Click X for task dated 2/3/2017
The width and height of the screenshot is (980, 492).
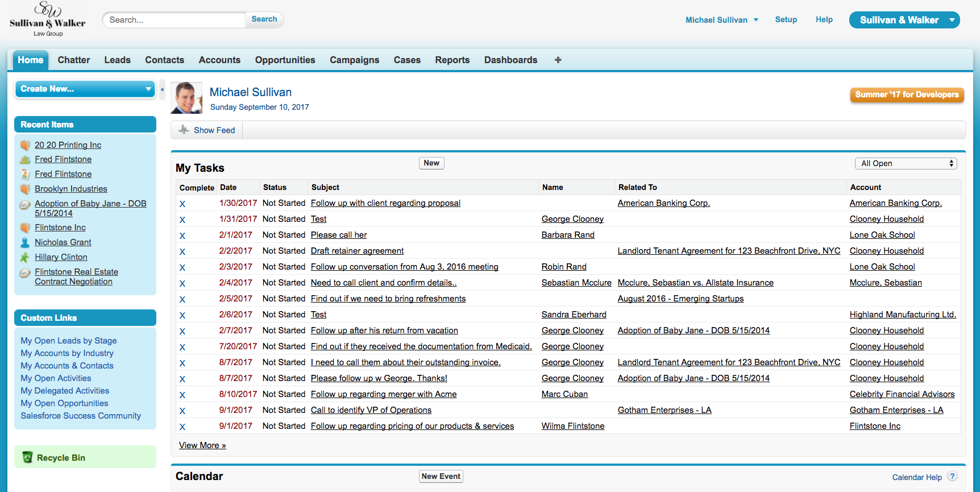pos(182,267)
